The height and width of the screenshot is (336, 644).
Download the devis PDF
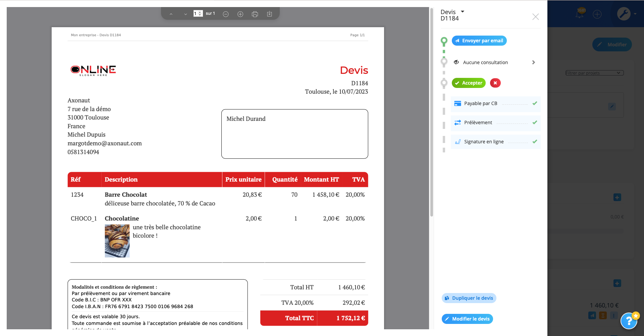[269, 14]
